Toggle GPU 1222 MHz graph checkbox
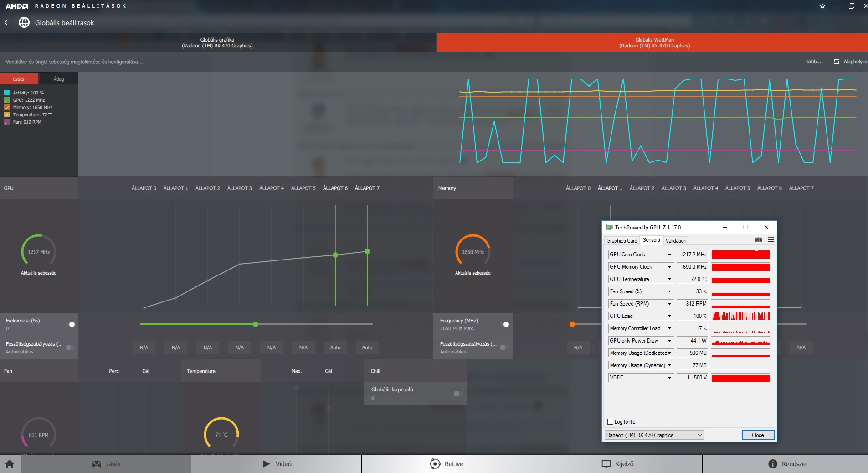868x473 pixels. click(x=7, y=100)
